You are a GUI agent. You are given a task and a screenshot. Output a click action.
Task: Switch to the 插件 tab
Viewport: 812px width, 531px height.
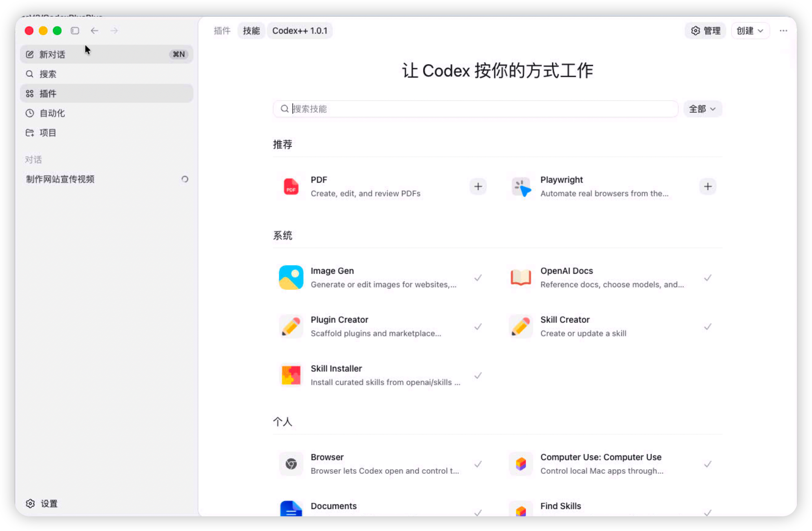click(222, 31)
